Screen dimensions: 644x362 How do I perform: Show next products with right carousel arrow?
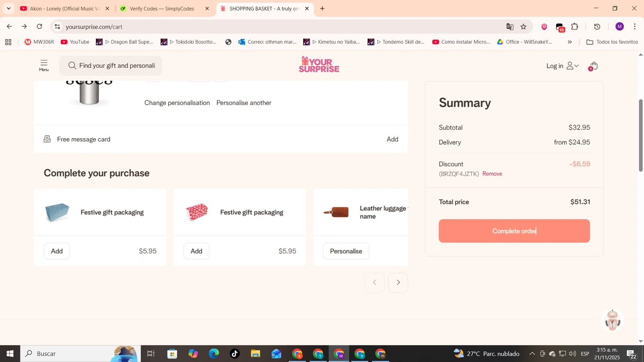click(x=398, y=283)
